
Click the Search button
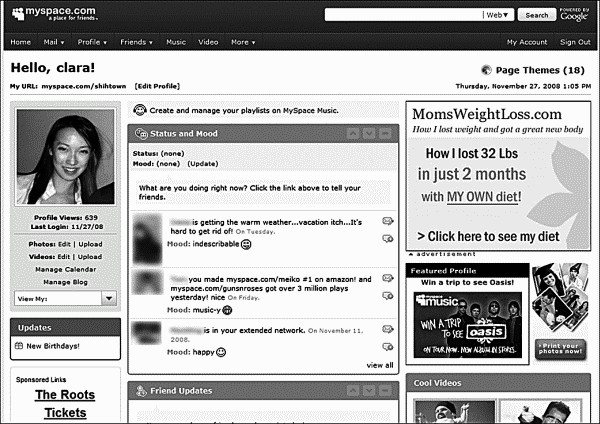537,15
